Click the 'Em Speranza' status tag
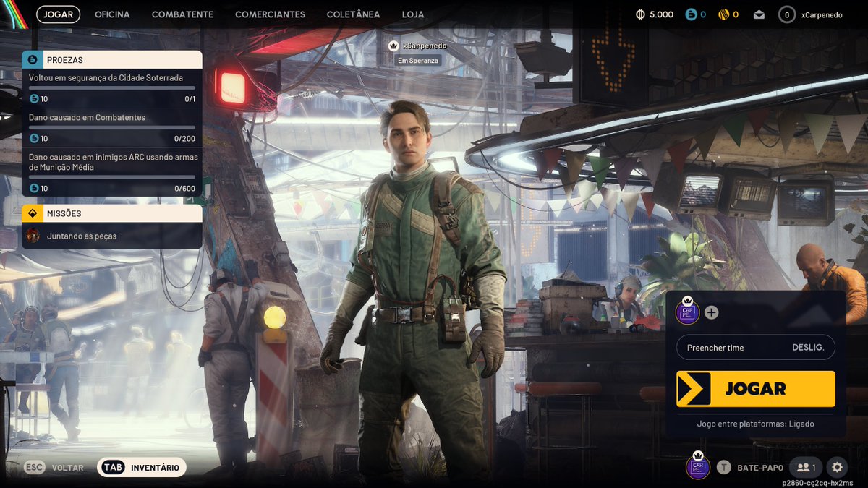868x488 pixels. pyautogui.click(x=418, y=61)
